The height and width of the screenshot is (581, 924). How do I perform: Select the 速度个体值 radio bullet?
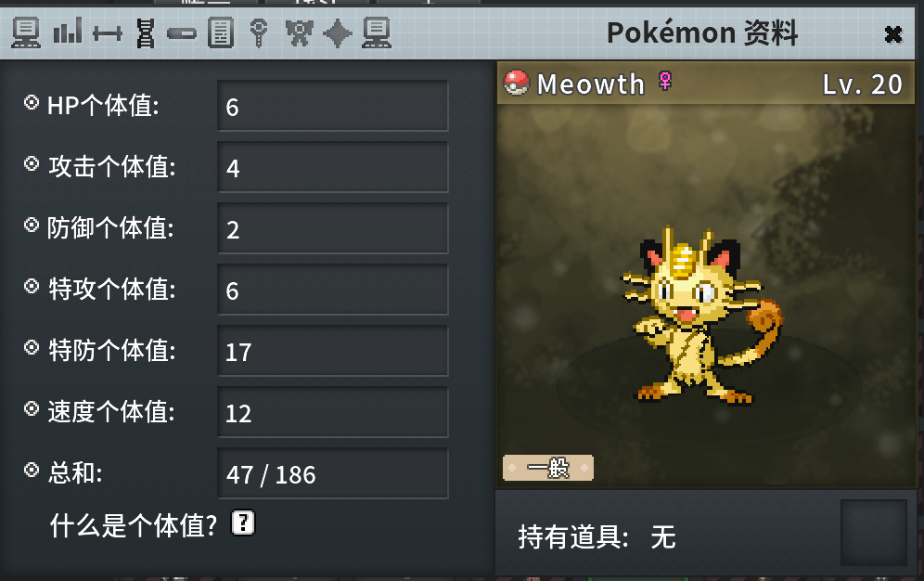32,408
